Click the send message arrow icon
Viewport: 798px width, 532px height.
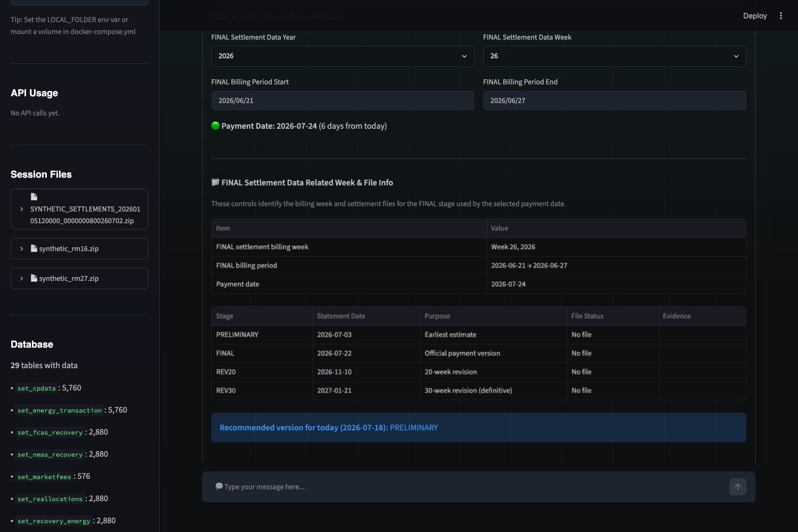737,487
